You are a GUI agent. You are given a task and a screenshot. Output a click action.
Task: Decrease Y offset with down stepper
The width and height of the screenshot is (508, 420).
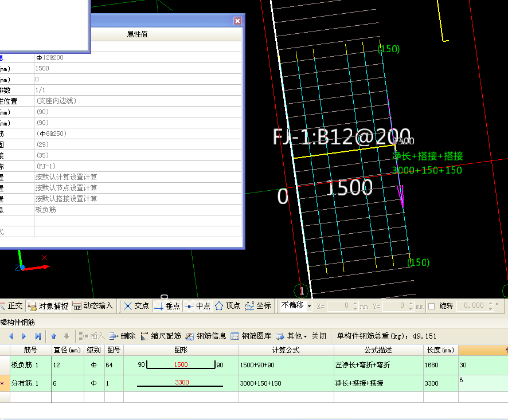click(x=411, y=308)
